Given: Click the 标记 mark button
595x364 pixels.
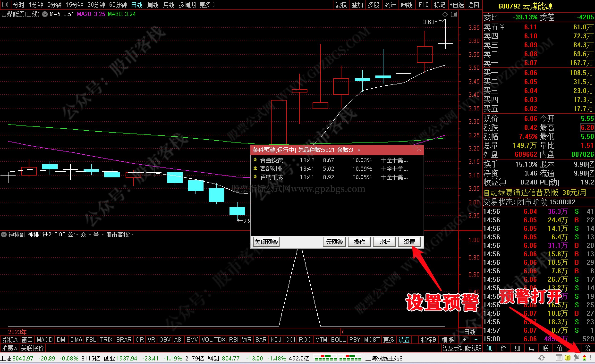Looking at the screenshot, I should 439,4.
